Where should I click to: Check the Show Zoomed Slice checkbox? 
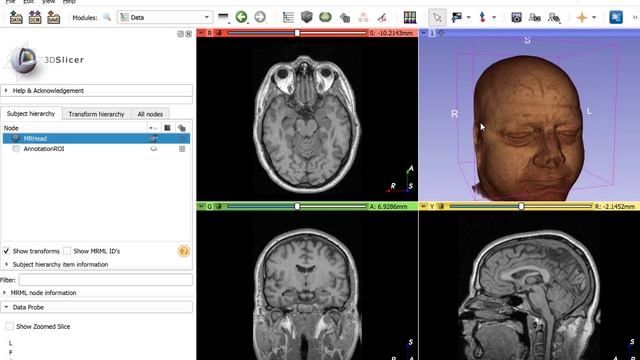click(9, 326)
